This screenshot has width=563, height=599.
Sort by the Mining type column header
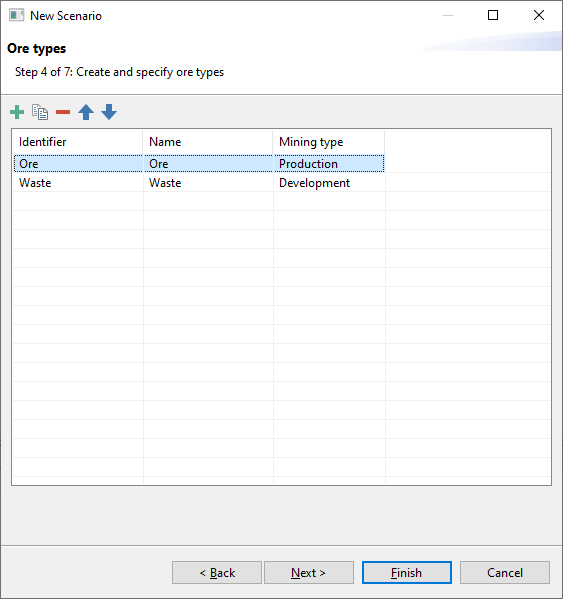click(x=329, y=142)
